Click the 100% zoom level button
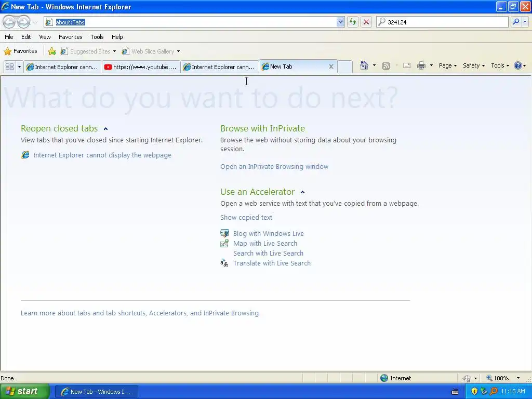This screenshot has height=399, width=532. tap(497, 378)
